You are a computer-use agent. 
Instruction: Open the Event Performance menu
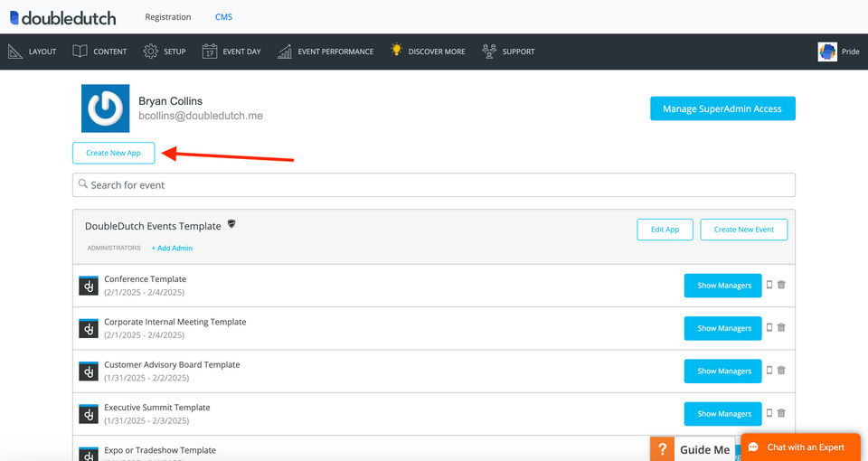coord(325,52)
